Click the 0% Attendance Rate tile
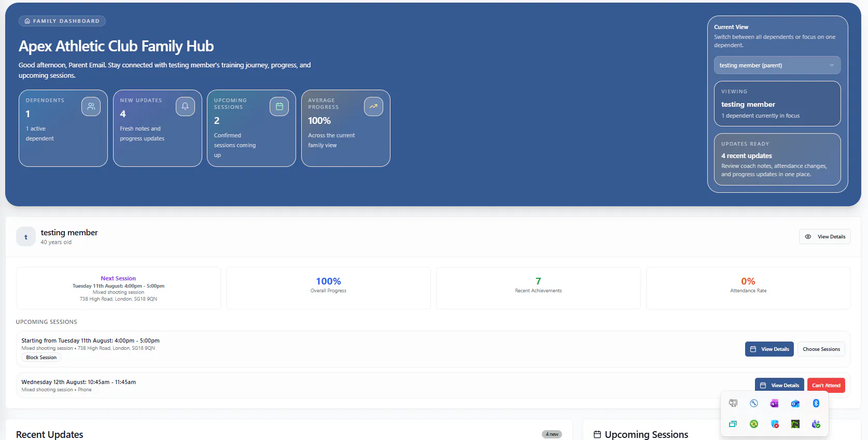Screen dimensions: 868x440 click(748, 288)
